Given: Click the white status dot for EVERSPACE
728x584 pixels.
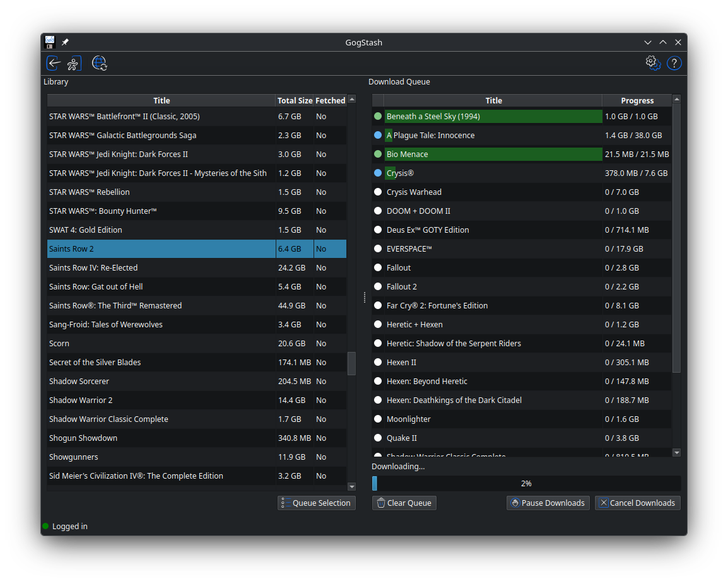Looking at the screenshot, I should 378,249.
